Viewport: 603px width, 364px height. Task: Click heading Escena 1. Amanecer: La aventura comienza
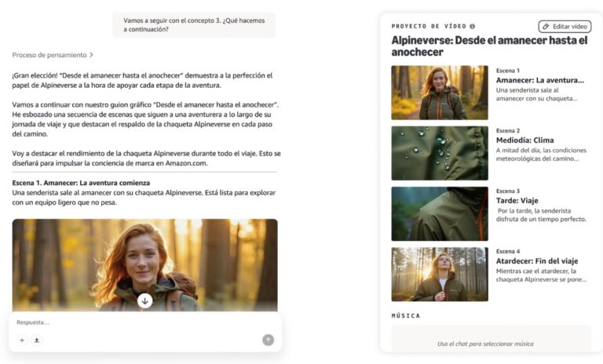click(x=81, y=183)
